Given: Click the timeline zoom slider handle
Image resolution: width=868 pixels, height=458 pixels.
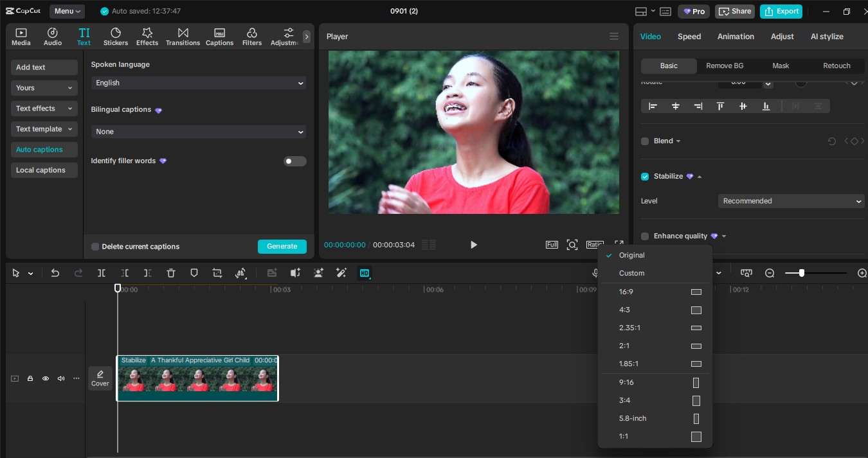Looking at the screenshot, I should 801,273.
